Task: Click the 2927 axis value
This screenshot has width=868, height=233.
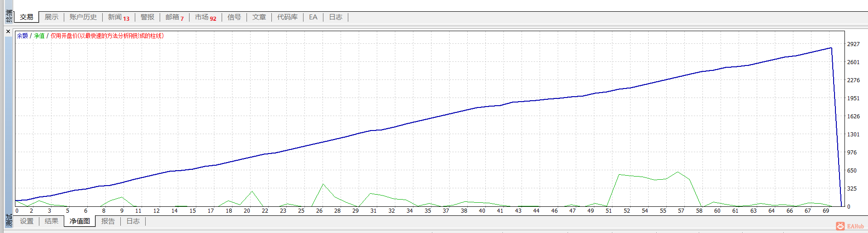Action: [853, 44]
